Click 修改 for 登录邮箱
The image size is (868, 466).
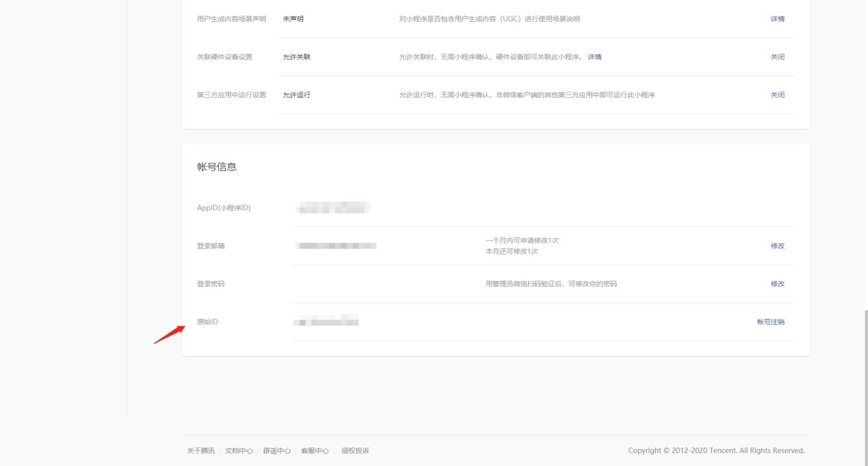click(x=777, y=246)
